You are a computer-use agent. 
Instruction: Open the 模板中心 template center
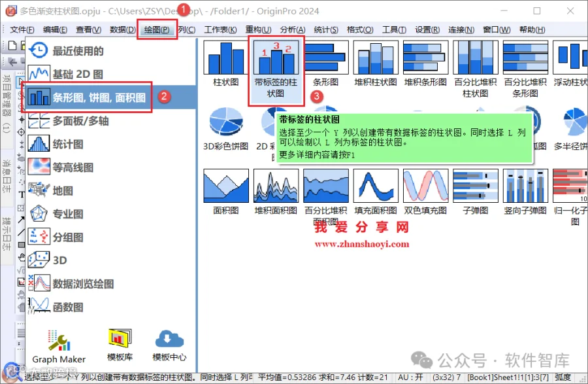169,345
